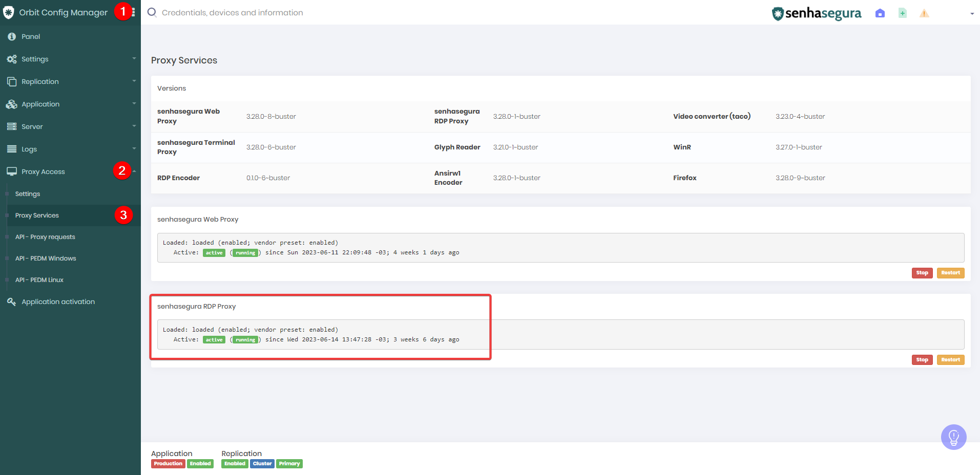Click the Glyph Reader label
This screenshot has height=475, width=980.
(457, 147)
